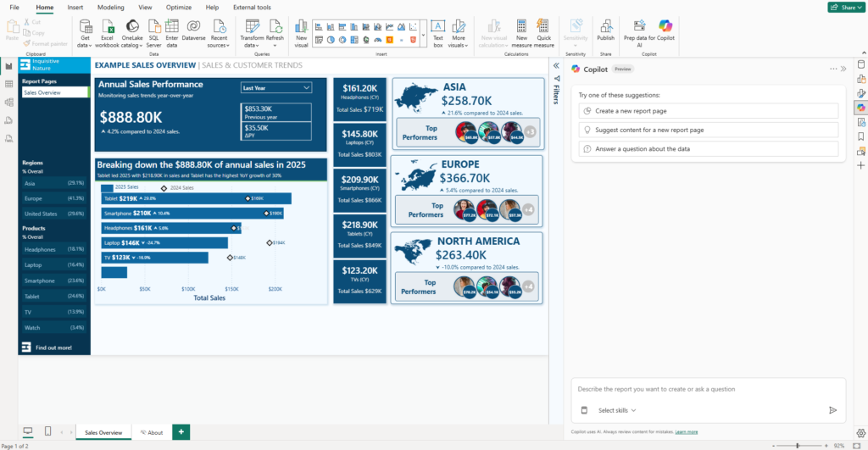This screenshot has width=868, height=450.
Task: Publish the report
Action: tap(605, 31)
